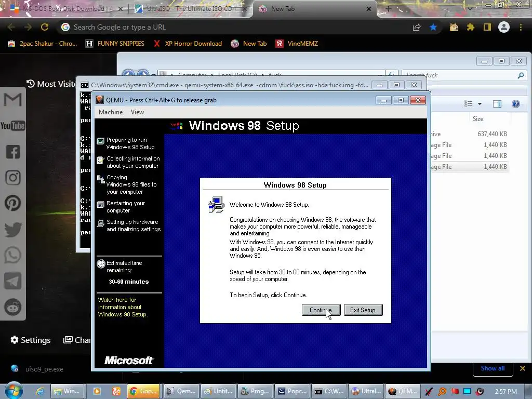This screenshot has height=399, width=532.
Task: Click Show all in the downloads bar
Action: (493, 368)
